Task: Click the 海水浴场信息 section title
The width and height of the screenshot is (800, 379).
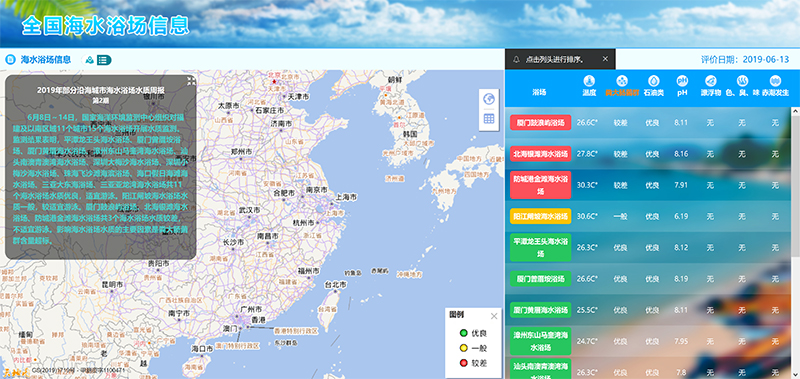Action: coord(45,60)
